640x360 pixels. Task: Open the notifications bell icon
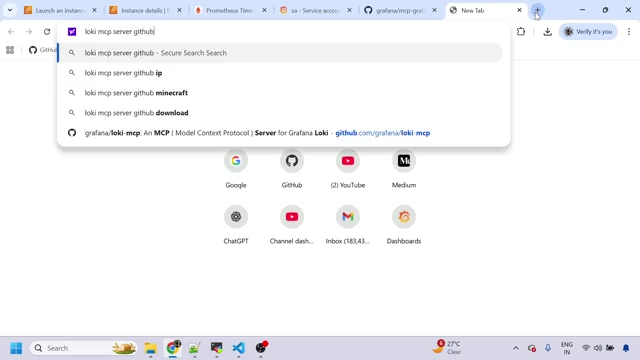click(626, 348)
